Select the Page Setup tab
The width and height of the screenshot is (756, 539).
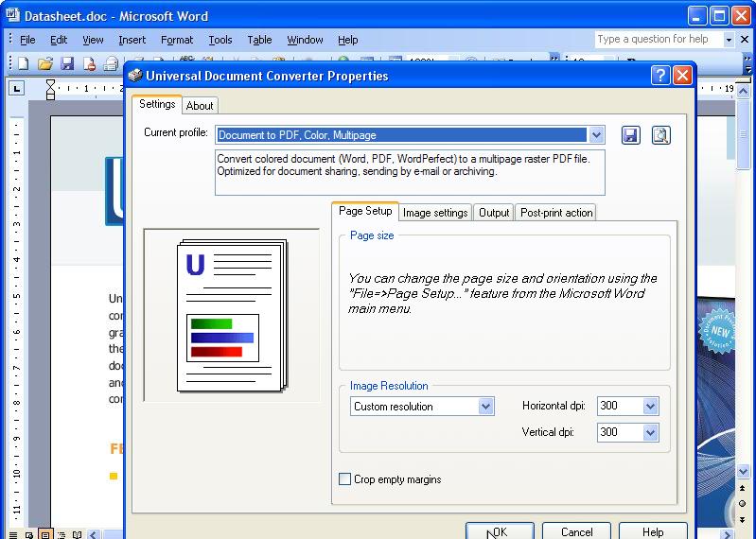(x=365, y=211)
